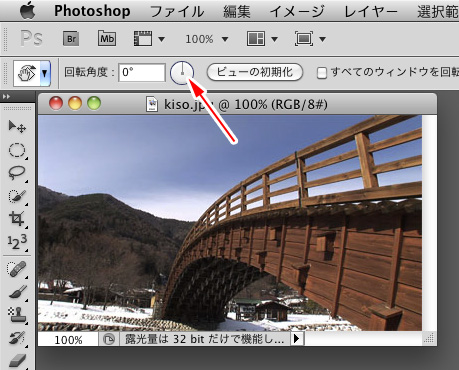Click the ビューの初期化 button
Image resolution: width=459 pixels, height=370 pixels.
point(255,72)
